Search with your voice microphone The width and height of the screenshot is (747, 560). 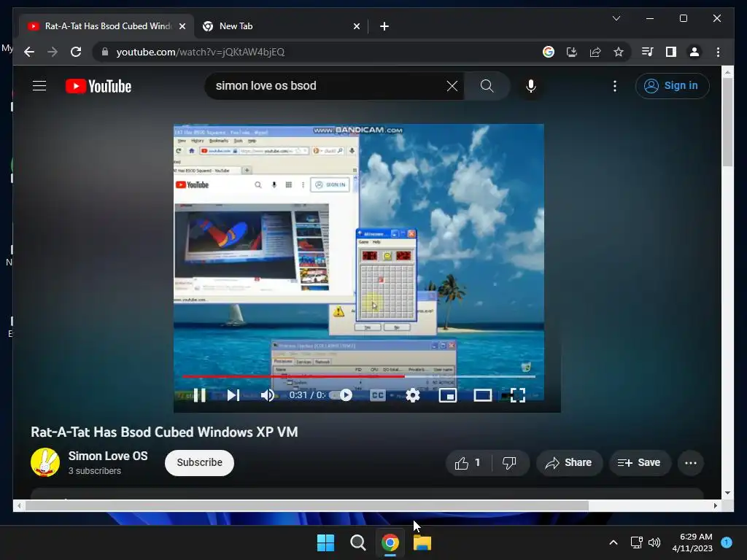pyautogui.click(x=531, y=86)
